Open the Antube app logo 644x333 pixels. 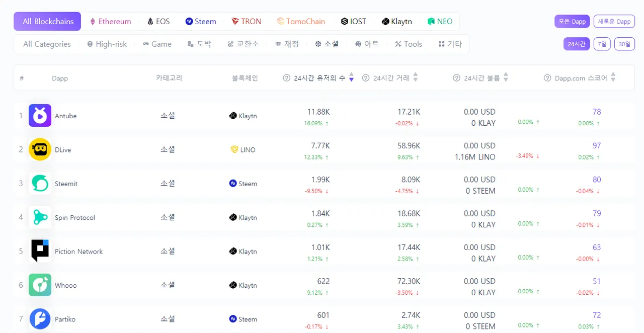(40, 116)
